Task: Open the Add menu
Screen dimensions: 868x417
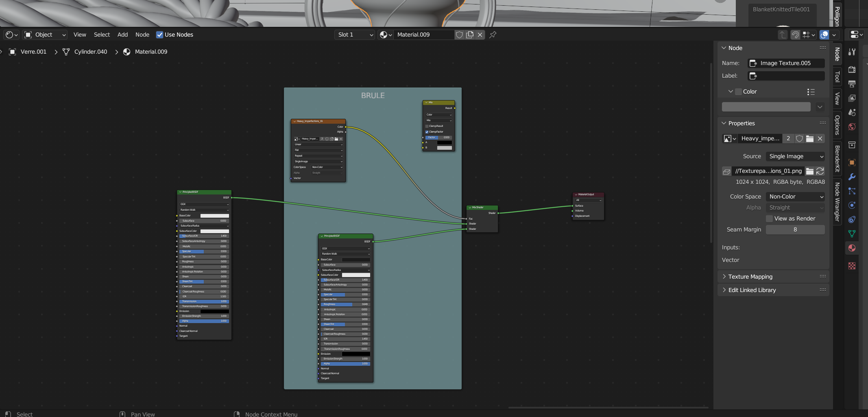Action: [122, 35]
